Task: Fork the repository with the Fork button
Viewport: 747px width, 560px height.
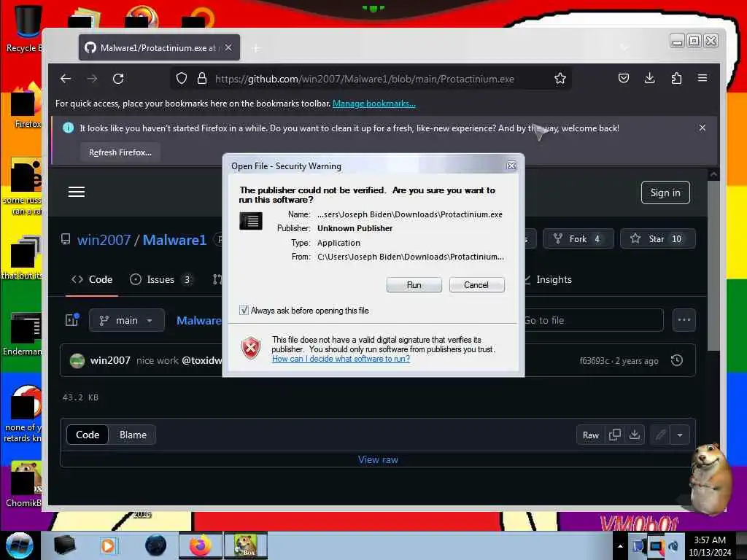Action: (x=578, y=238)
